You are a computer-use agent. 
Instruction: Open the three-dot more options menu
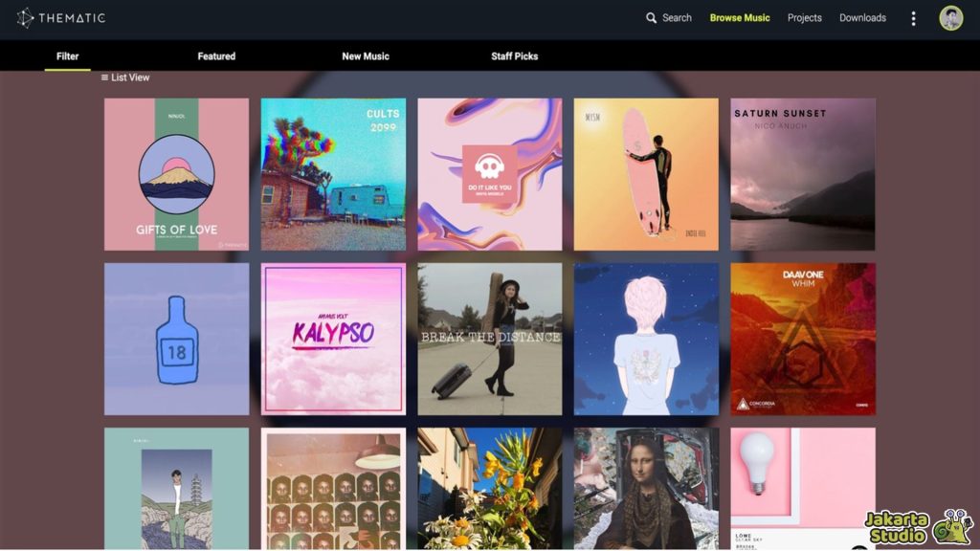913,18
